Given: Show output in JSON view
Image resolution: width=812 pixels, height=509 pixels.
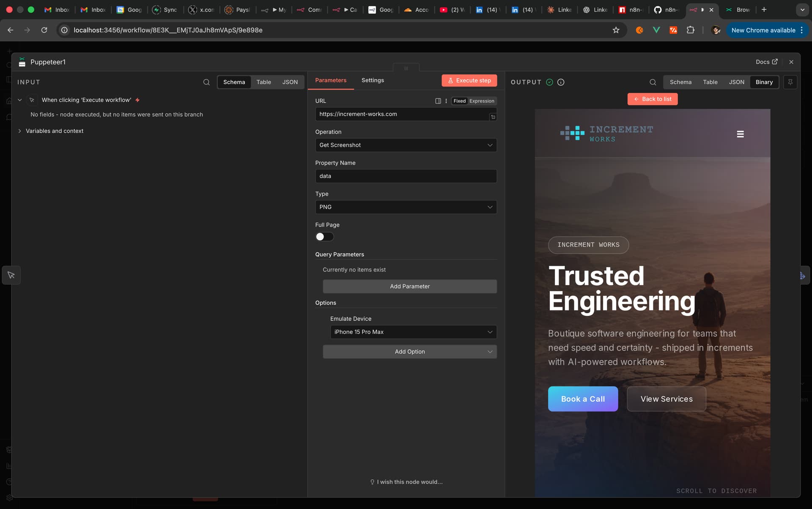Looking at the screenshot, I should click(736, 82).
